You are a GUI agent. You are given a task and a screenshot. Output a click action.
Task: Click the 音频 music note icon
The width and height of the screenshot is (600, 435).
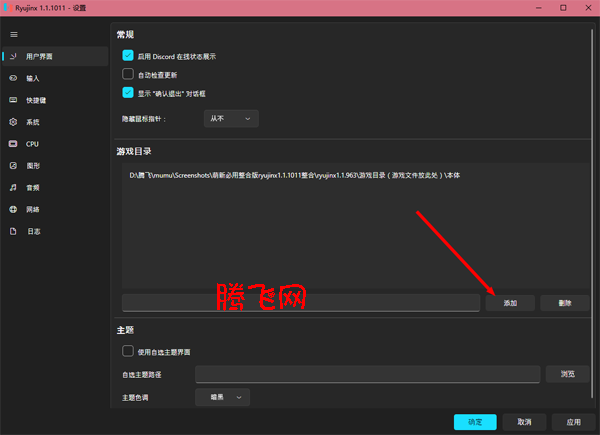13,187
